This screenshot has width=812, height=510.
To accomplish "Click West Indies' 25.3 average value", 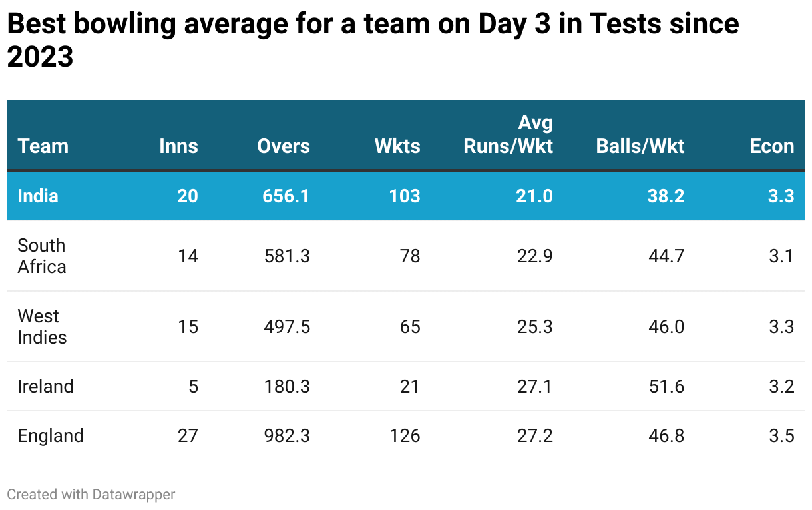I will point(535,326).
